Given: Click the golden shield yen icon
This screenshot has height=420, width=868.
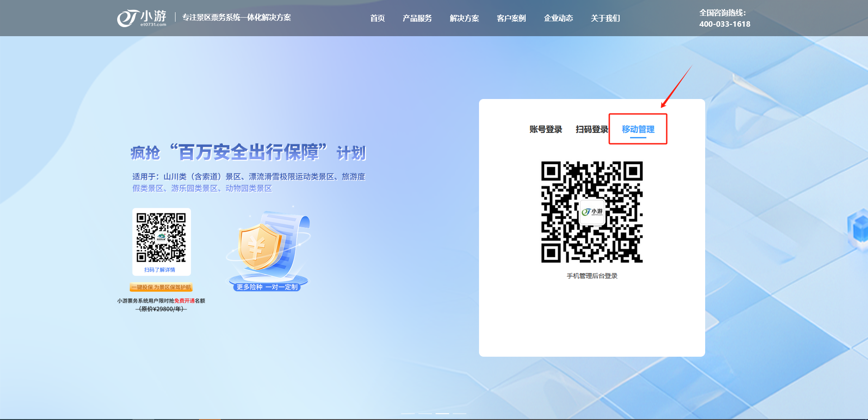Looking at the screenshot, I should click(x=258, y=247).
